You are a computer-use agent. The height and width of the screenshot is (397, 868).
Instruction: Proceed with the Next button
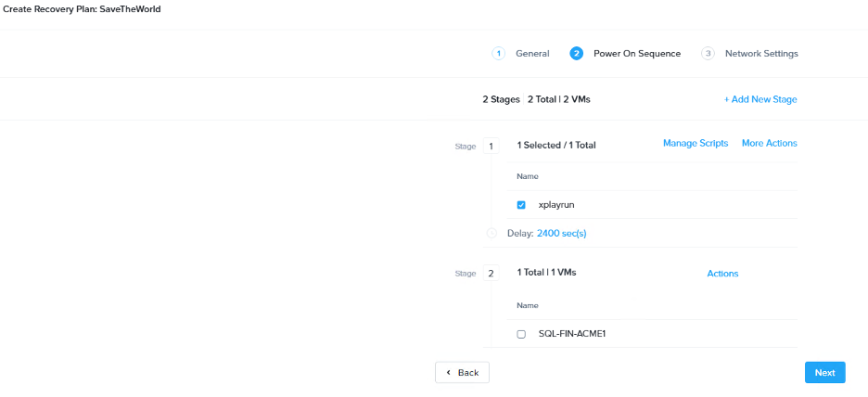(x=824, y=373)
